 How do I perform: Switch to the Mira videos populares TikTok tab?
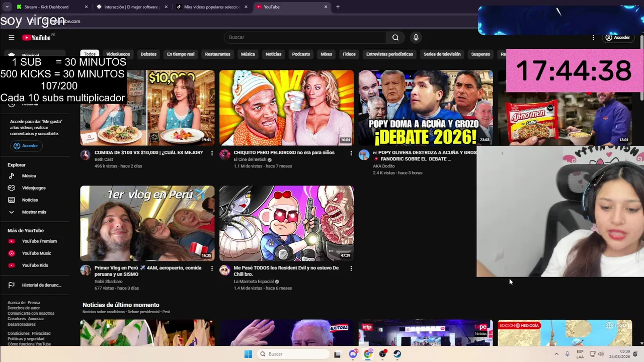[211, 7]
